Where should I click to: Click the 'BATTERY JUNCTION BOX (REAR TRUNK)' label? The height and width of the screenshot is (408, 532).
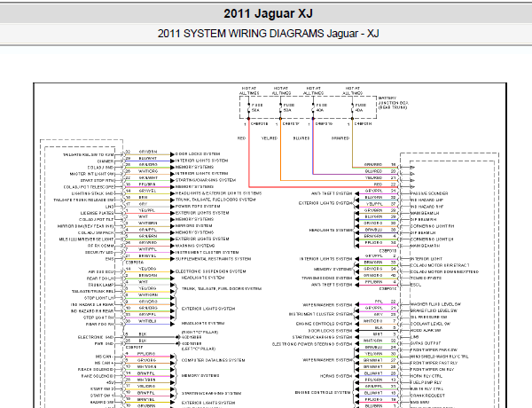pos(393,103)
